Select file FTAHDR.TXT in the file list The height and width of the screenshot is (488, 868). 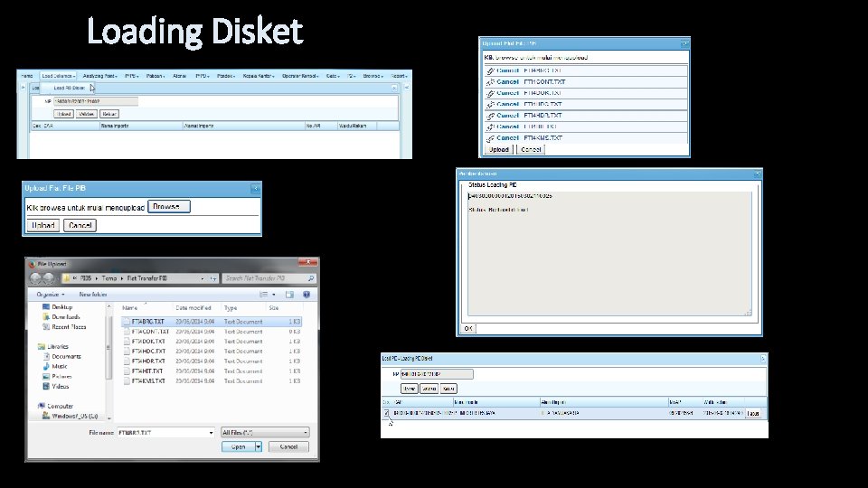(212, 361)
